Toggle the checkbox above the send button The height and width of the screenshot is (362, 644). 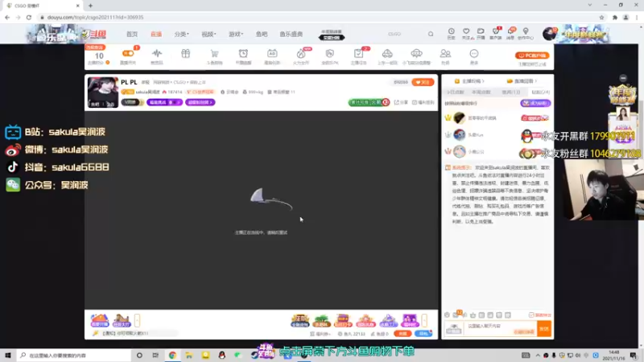[531, 315]
